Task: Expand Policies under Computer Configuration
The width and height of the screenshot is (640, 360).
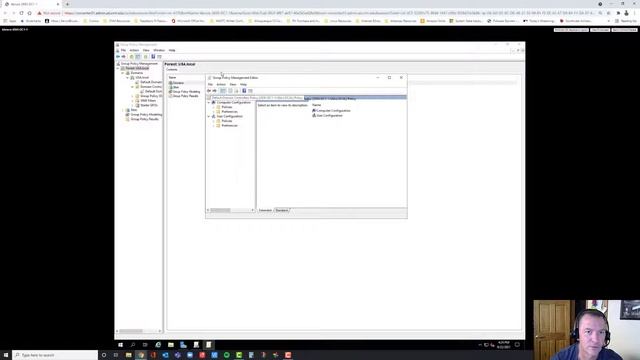Action: coord(214,107)
